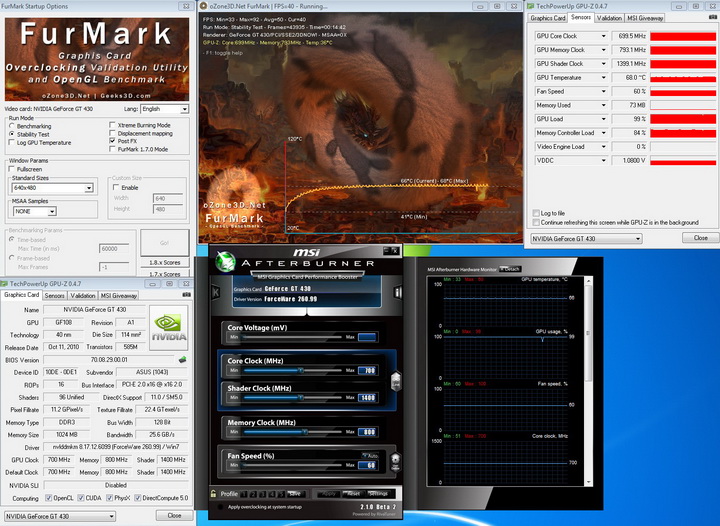Image resolution: width=720 pixels, height=526 pixels.
Task: Select the Benchmarking run mode radio button
Action: pyautogui.click(x=12, y=126)
